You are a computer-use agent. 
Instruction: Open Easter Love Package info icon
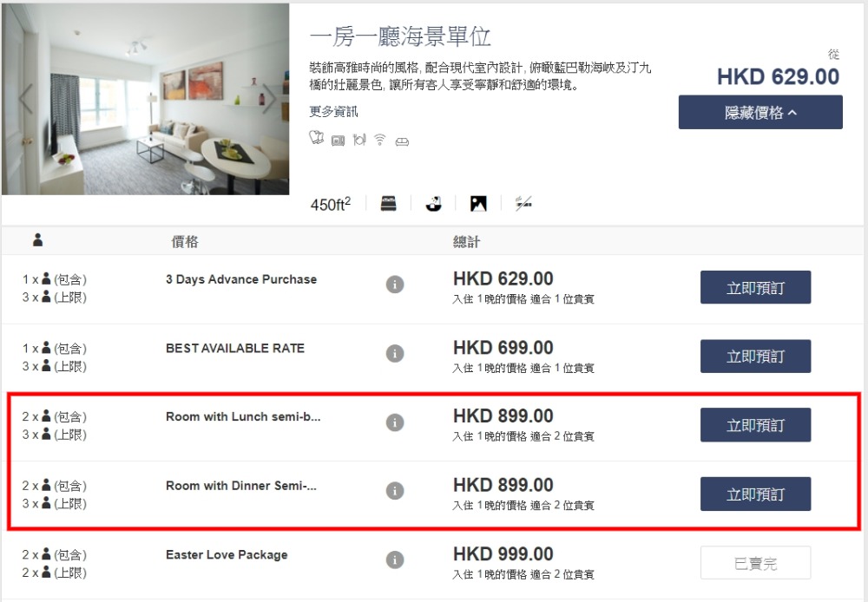[395, 559]
